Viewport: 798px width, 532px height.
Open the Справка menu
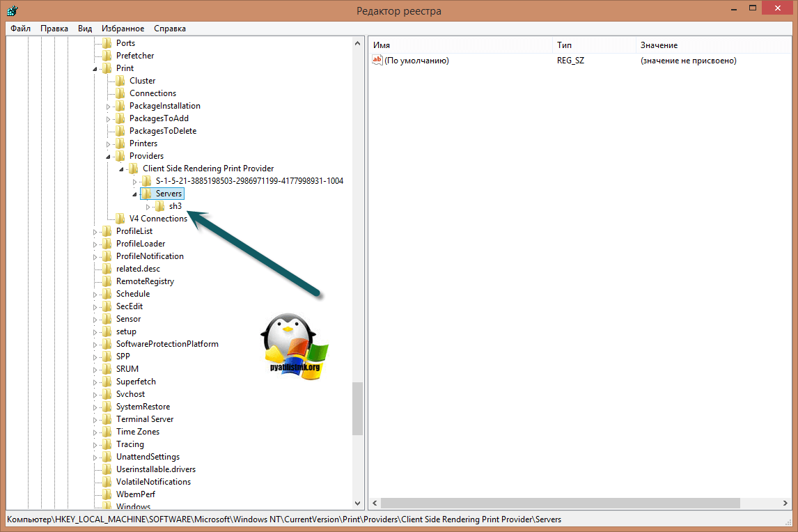(169, 29)
